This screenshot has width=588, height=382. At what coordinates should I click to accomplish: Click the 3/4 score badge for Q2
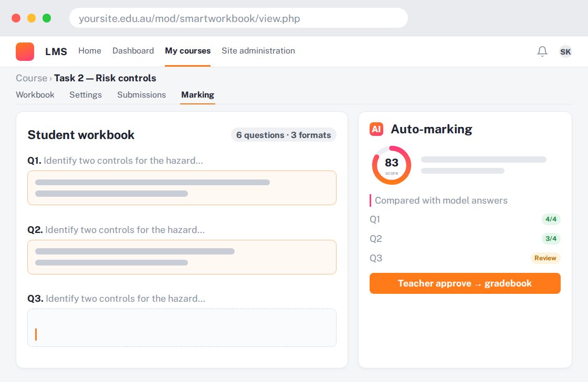coord(551,238)
